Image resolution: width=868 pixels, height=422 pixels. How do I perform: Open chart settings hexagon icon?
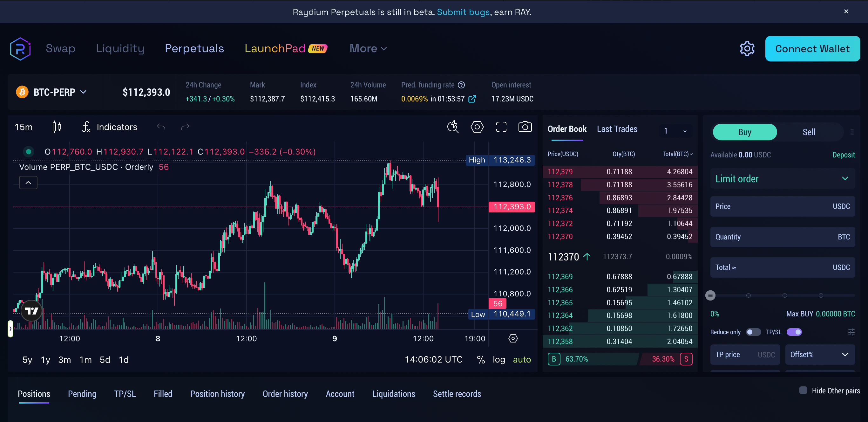click(x=477, y=127)
